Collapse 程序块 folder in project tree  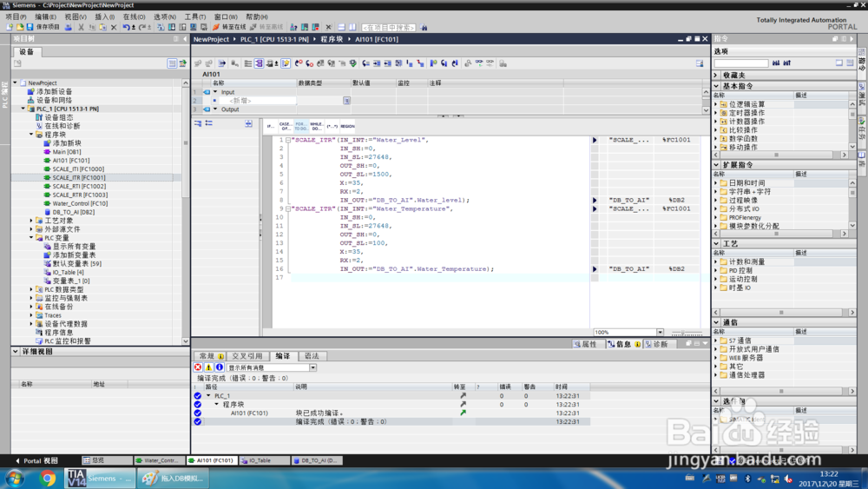point(31,135)
